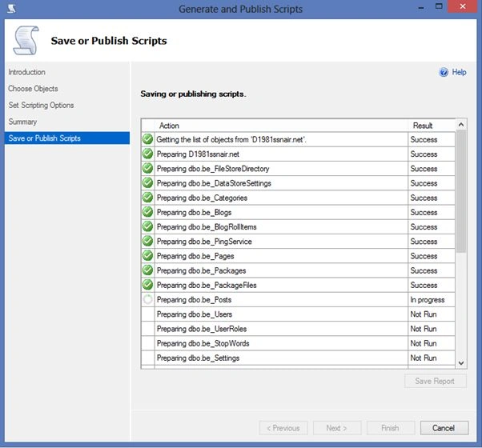
Task: Cancel the script generation
Action: click(x=444, y=428)
